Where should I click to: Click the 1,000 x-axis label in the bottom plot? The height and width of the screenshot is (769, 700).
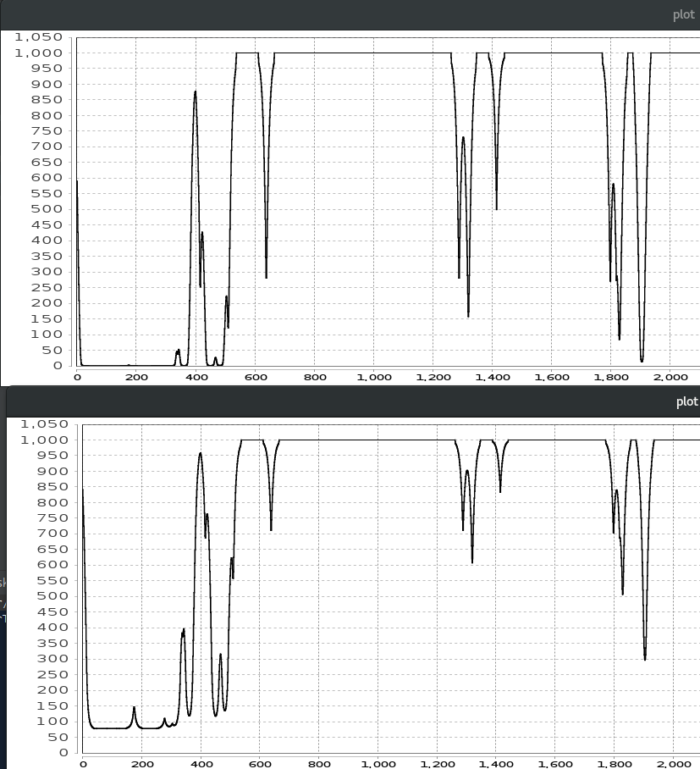tap(379, 764)
